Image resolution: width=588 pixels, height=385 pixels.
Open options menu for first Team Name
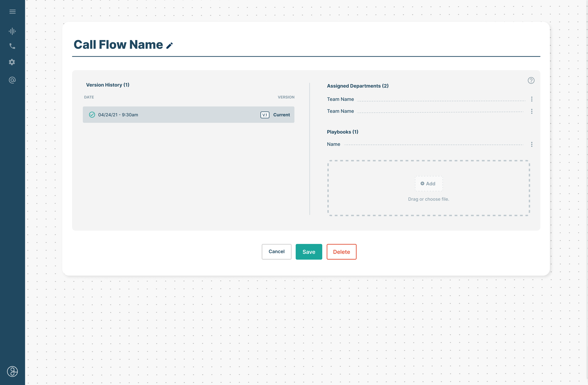(x=532, y=99)
